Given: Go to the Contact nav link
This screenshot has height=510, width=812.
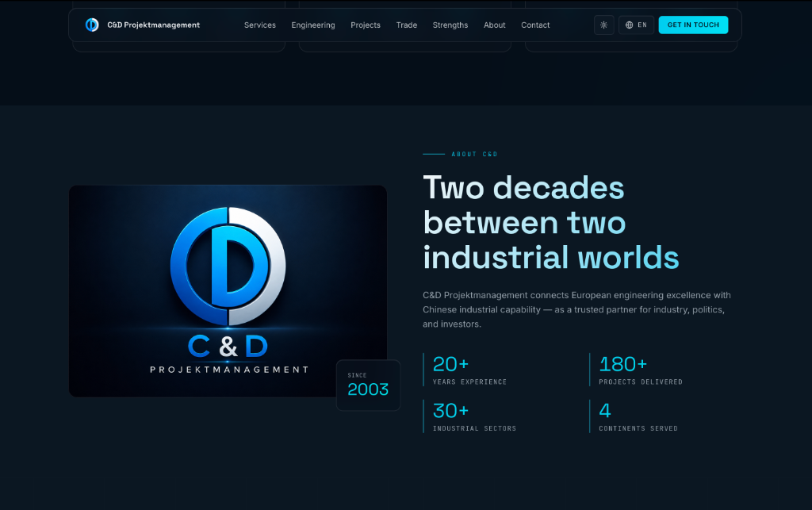Looking at the screenshot, I should (535, 25).
